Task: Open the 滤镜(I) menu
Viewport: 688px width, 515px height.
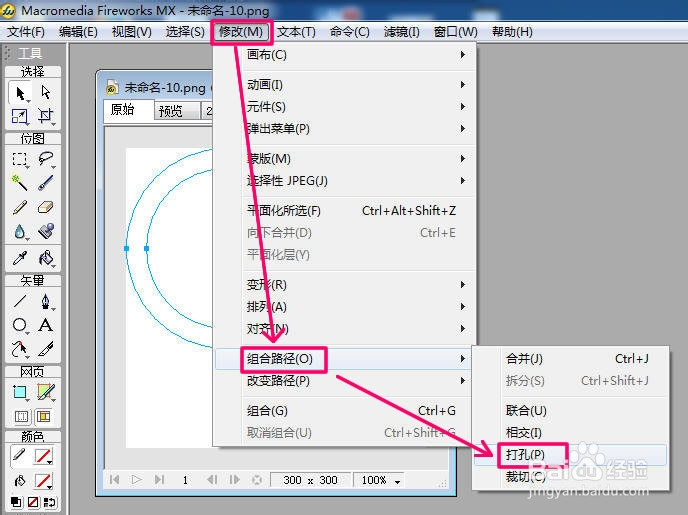Action: 401,32
